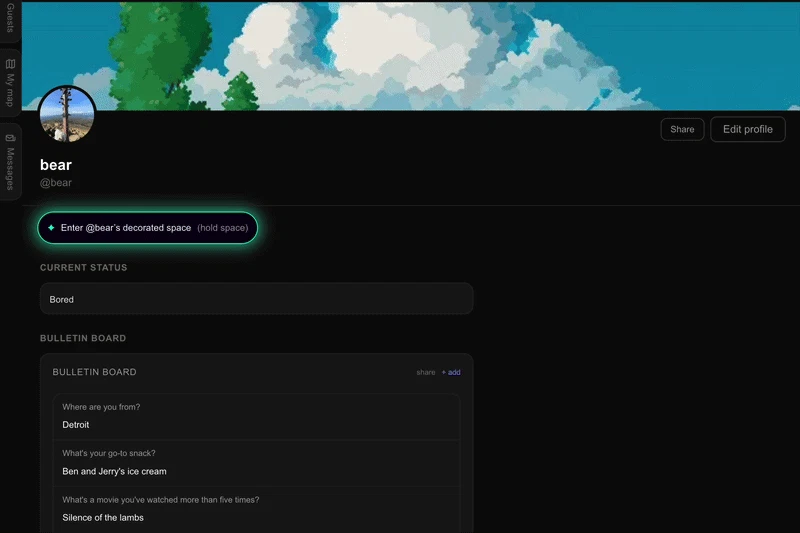Enter @bear's decorated space

pyautogui.click(x=147, y=227)
